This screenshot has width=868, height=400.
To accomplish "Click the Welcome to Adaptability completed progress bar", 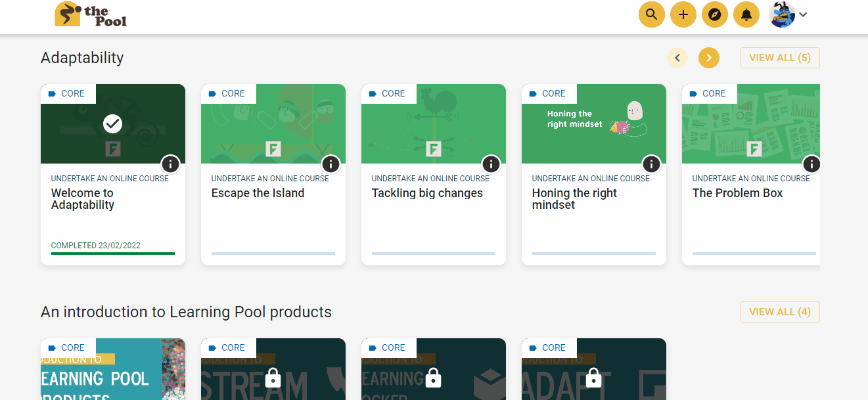I will point(113,253).
